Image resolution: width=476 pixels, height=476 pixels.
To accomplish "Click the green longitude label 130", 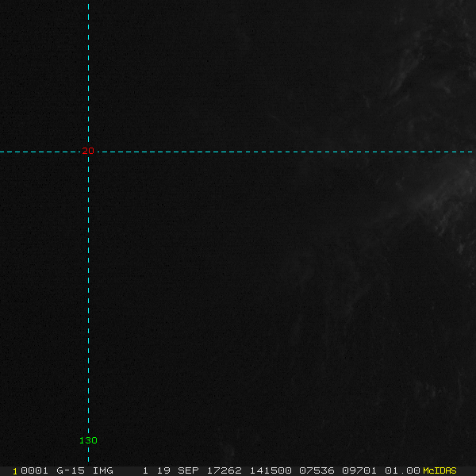I will pyautogui.click(x=88, y=440).
